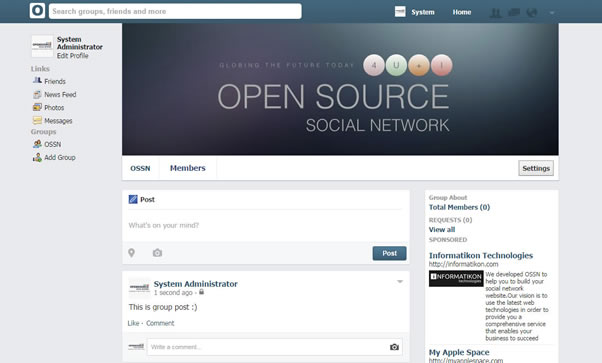Submit with the blue Post button
Viewport: 602px width, 363px height.
(389, 253)
